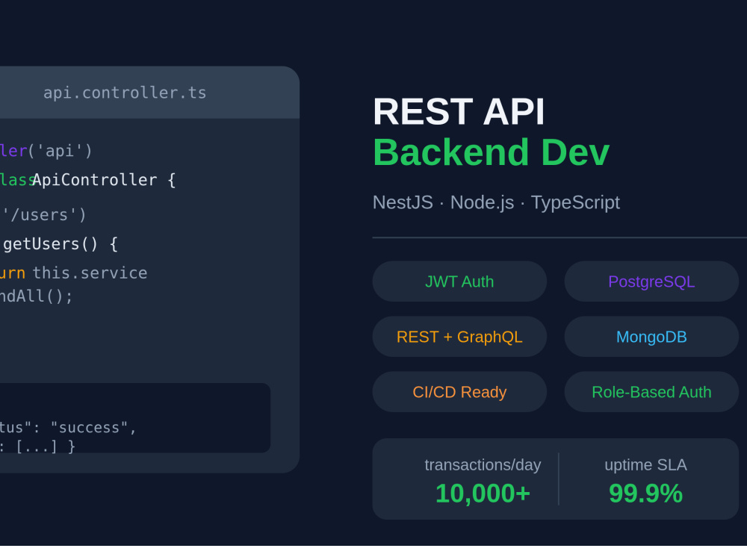Click the REST + GraphQL pill
Screen dimensions: 747x560
(x=459, y=337)
